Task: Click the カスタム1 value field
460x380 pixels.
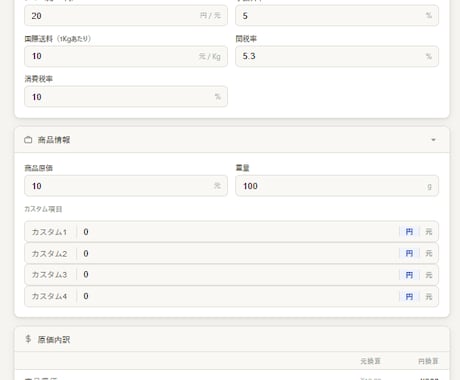Action: [237, 232]
